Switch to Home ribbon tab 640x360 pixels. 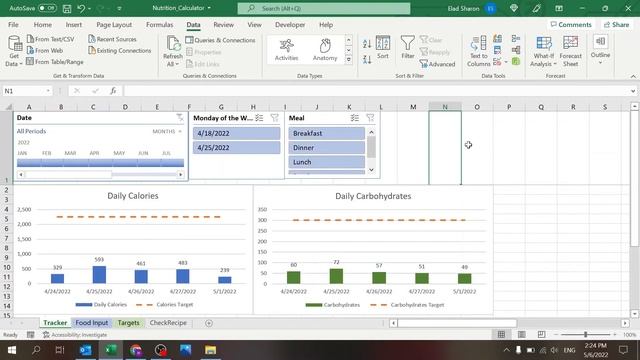point(42,24)
